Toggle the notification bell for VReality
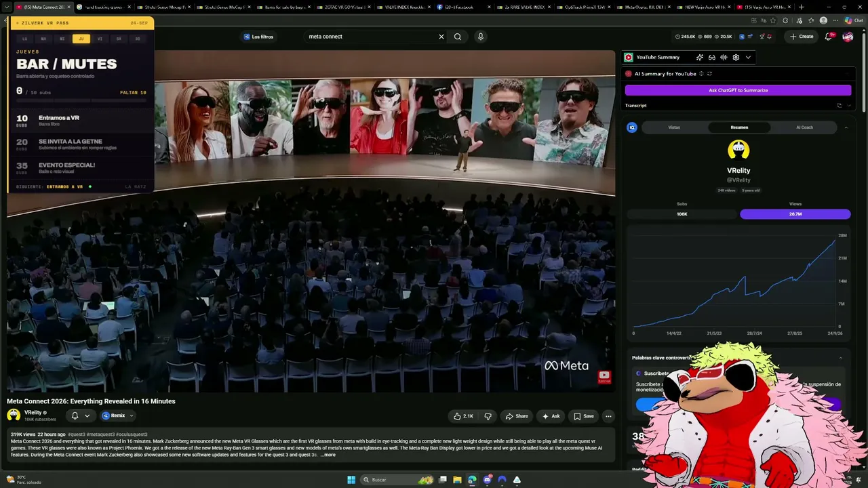This screenshot has height=488, width=868. coord(75,415)
